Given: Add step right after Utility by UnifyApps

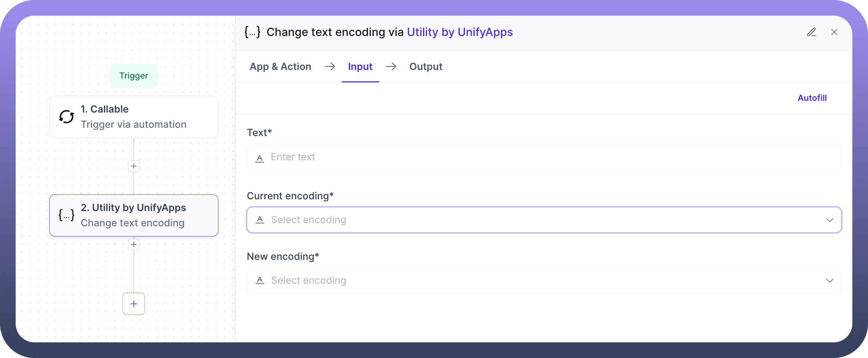Looking at the screenshot, I should 134,245.
